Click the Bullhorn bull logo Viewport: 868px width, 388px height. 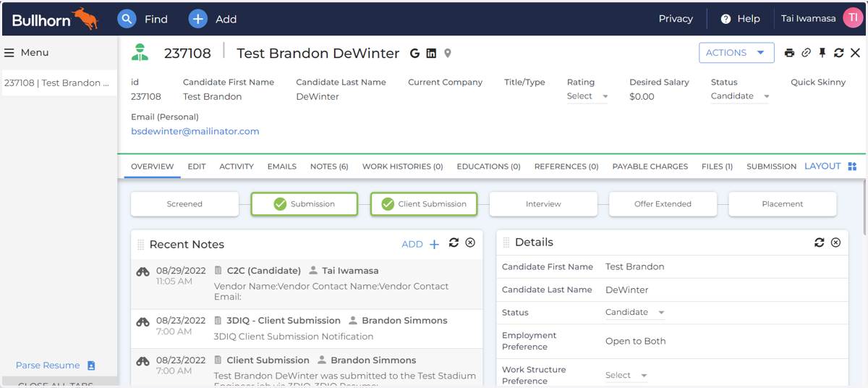86,18
